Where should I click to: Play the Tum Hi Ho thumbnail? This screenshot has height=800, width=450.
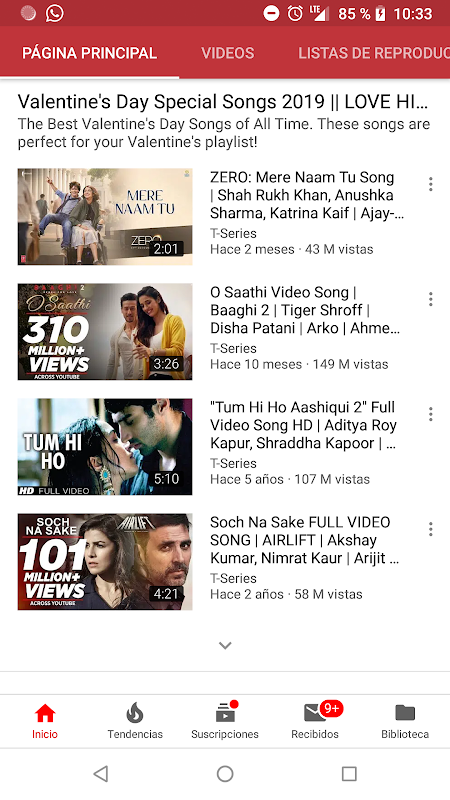(x=105, y=446)
